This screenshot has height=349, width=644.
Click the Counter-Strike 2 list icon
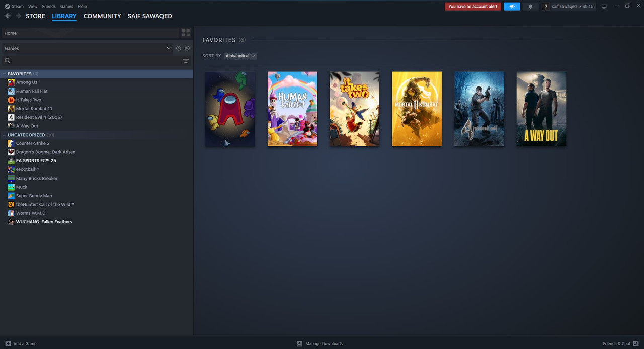(11, 143)
